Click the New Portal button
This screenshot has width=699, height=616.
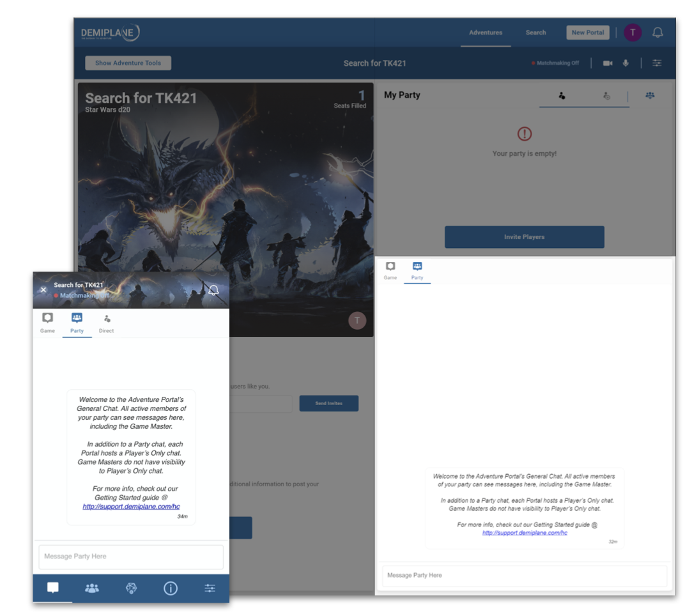coord(588,33)
